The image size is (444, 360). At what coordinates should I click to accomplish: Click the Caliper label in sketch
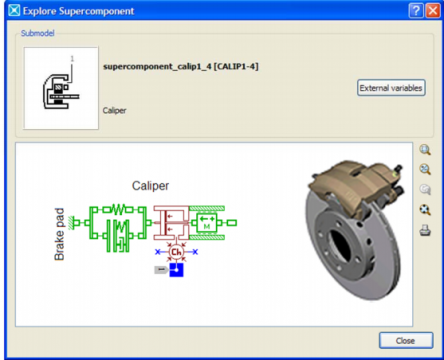[150, 186]
